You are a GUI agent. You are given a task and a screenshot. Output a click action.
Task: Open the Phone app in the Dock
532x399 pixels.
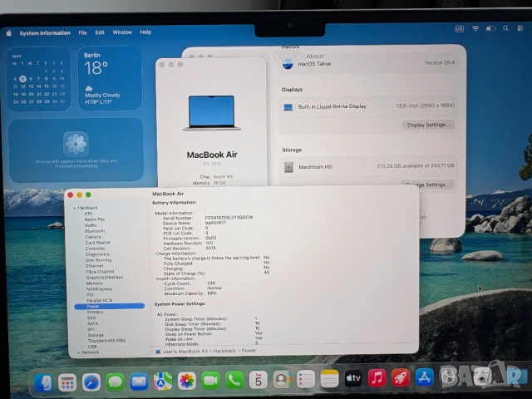click(234, 380)
